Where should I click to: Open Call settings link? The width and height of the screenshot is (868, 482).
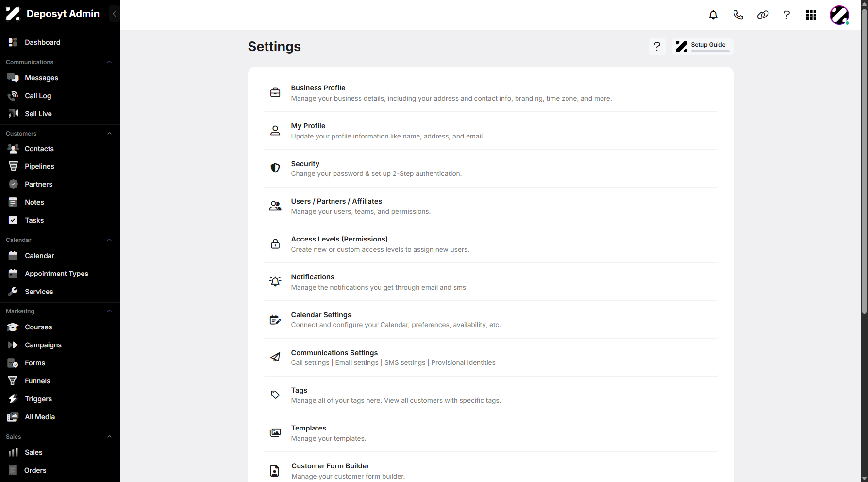pos(310,362)
